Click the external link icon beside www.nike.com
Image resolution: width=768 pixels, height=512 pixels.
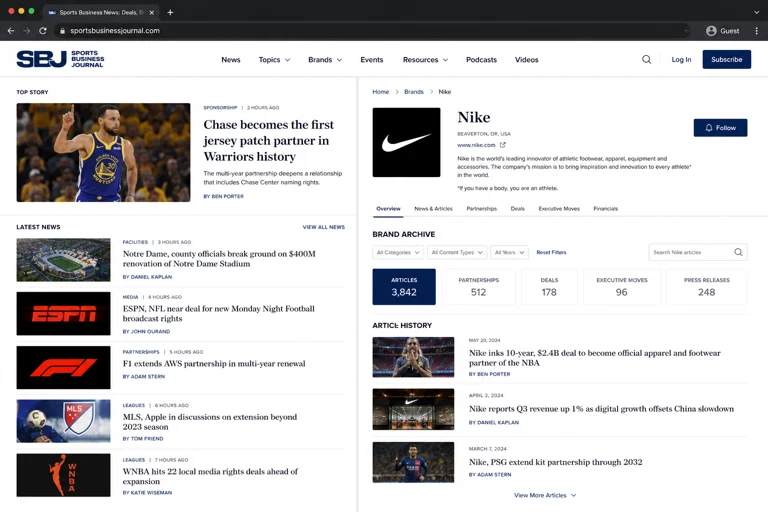pyautogui.click(x=503, y=145)
